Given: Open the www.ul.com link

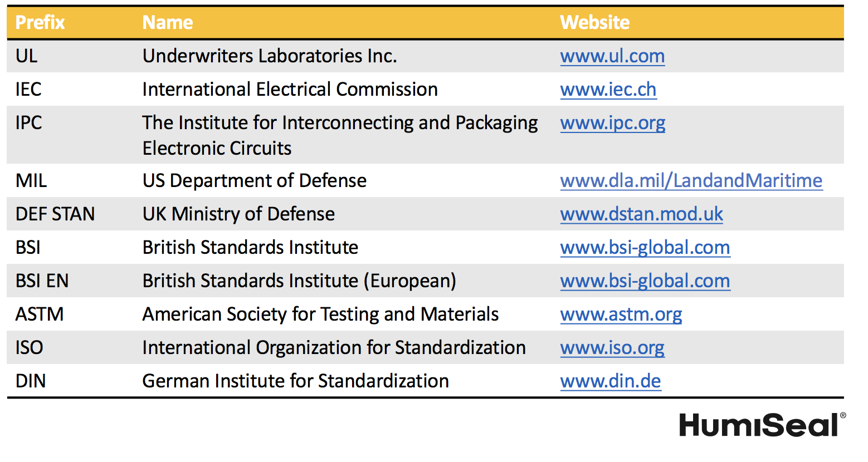Looking at the screenshot, I should click(x=612, y=56).
